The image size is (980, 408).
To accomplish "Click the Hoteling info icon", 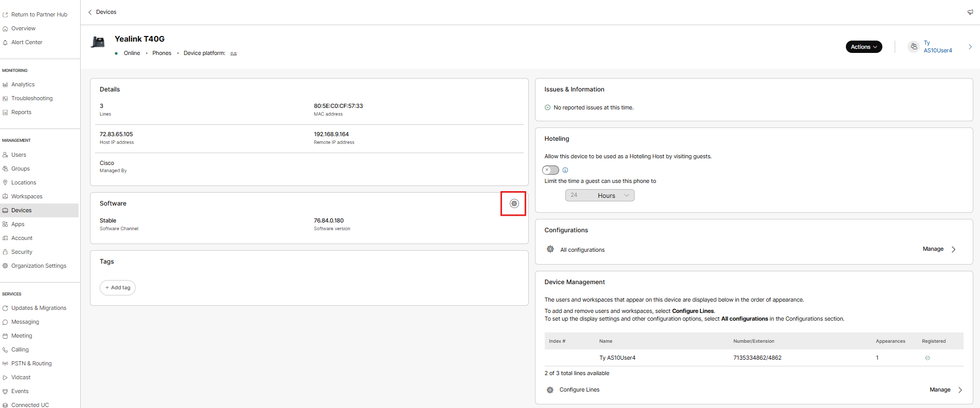I will point(565,170).
